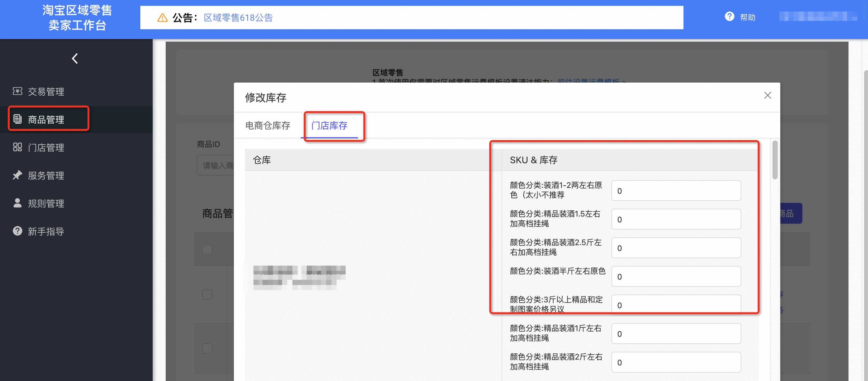The width and height of the screenshot is (868, 381).
Task: Click the 新手指导 question mark icon
Action: coord(17,231)
